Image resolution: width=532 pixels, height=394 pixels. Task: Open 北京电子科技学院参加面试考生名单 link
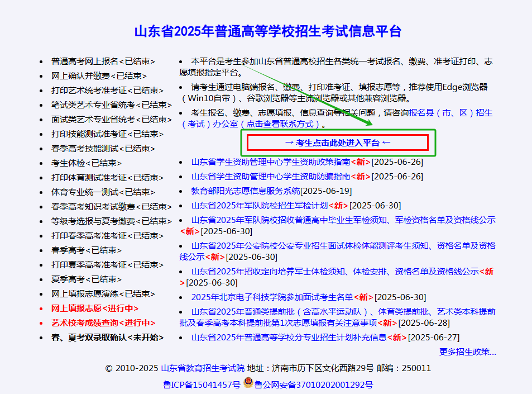point(272,297)
